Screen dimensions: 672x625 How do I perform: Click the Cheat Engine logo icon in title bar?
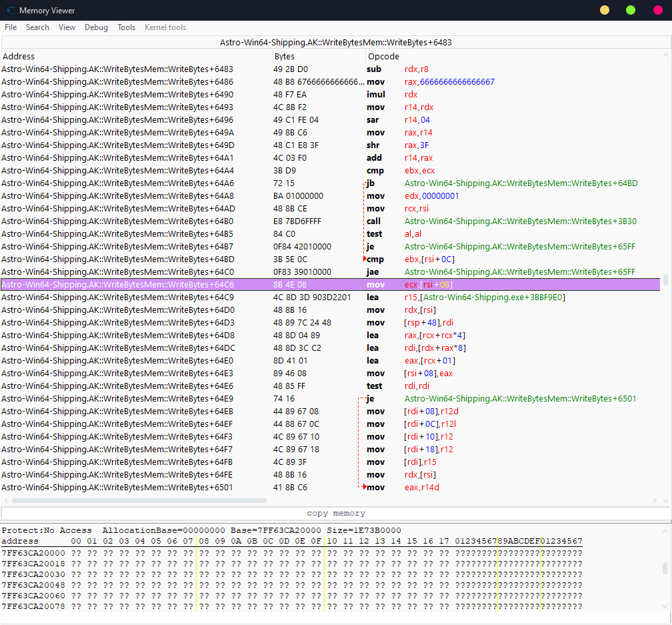tap(11, 10)
